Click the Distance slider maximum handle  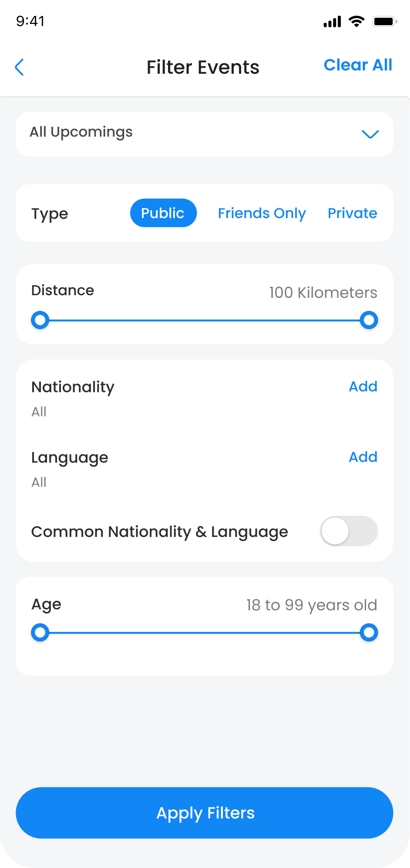click(x=369, y=320)
